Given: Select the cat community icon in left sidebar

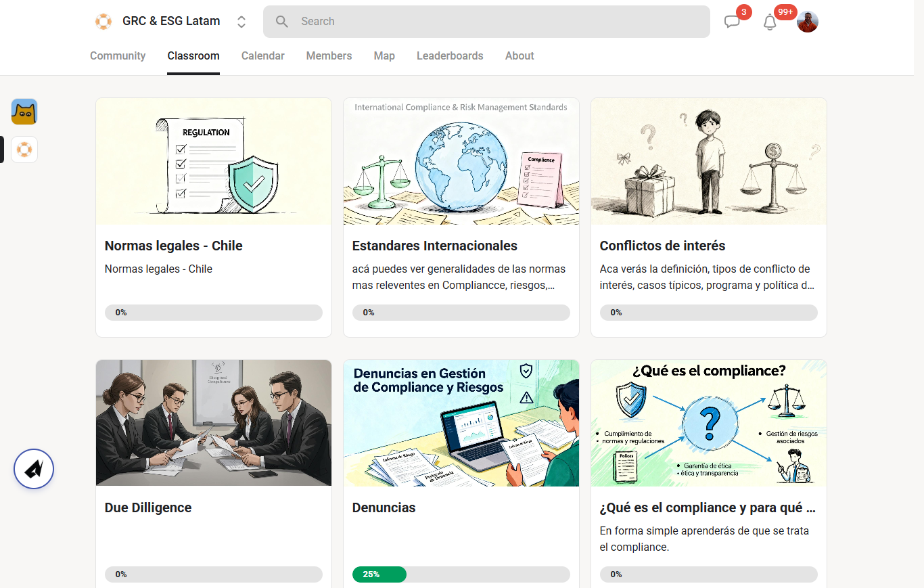Looking at the screenshot, I should click(x=24, y=112).
